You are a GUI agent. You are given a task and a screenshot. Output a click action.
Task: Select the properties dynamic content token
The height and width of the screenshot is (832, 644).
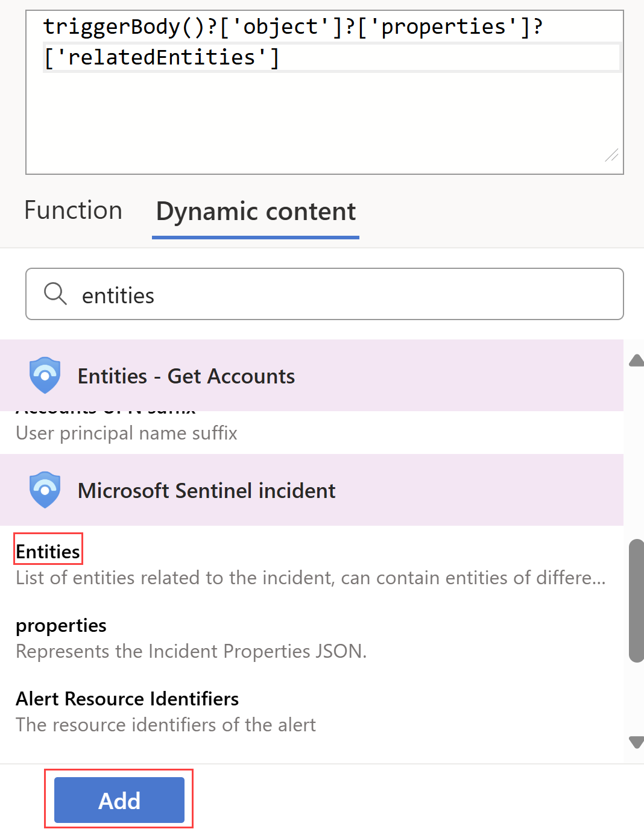(x=60, y=625)
